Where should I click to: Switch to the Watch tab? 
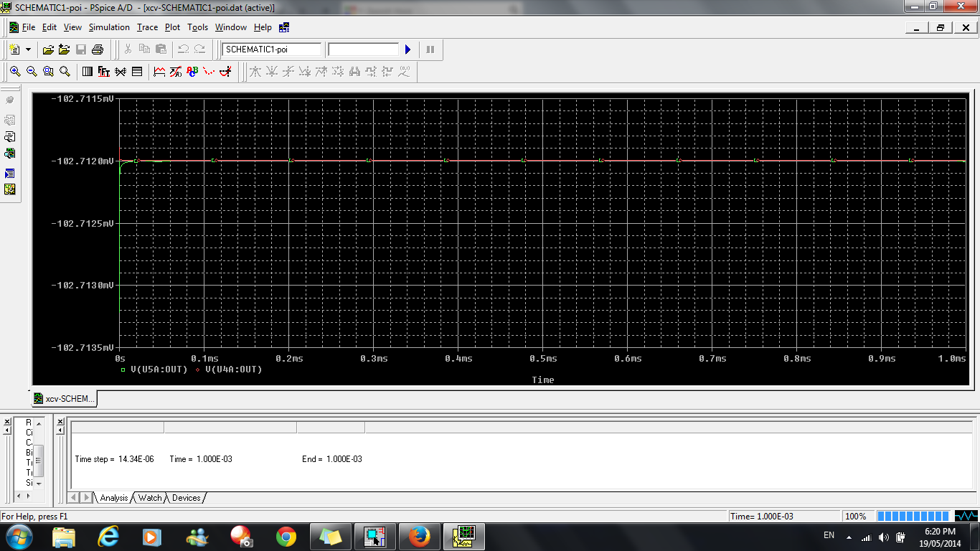coord(150,497)
